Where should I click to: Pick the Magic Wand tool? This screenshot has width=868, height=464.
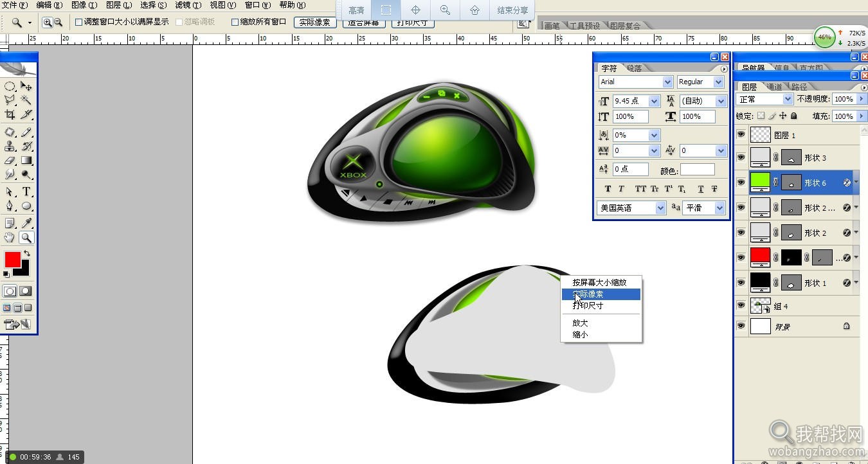(x=26, y=100)
